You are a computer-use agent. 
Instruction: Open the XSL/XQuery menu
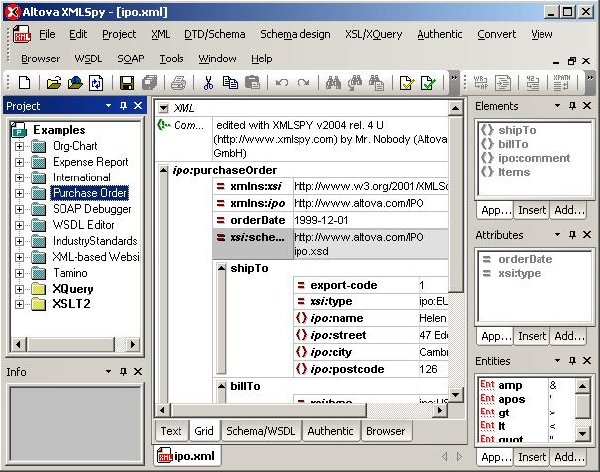pos(373,34)
